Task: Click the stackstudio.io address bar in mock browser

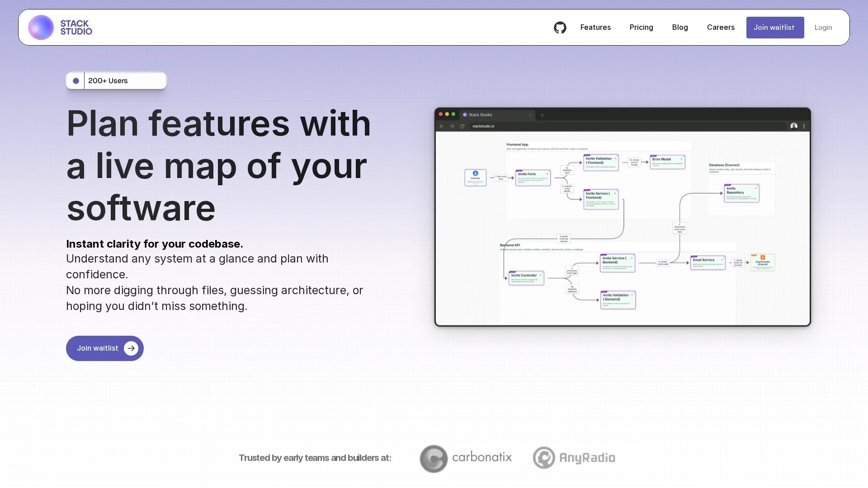Action: coord(628,127)
